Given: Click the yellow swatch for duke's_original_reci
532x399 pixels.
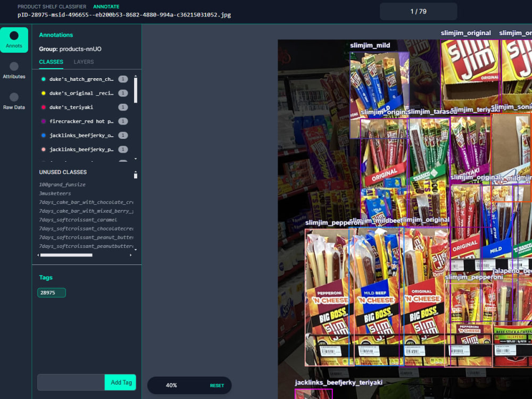Looking at the screenshot, I should coord(44,93).
